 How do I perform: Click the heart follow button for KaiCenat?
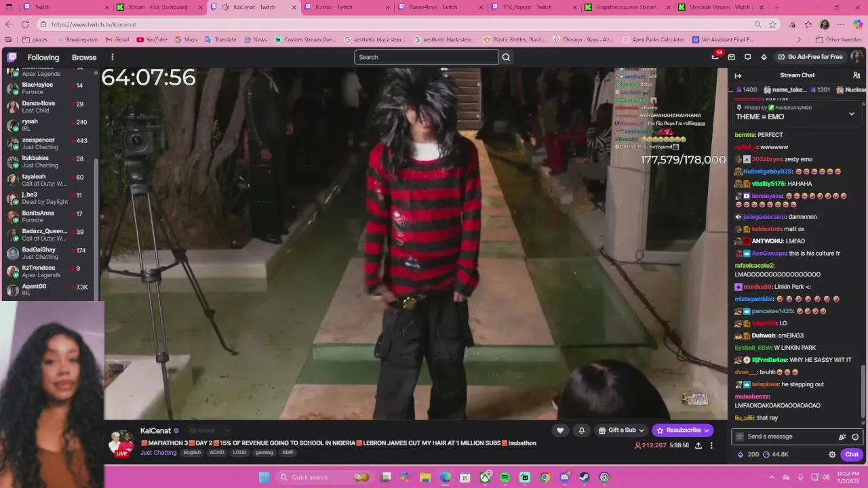coord(560,430)
